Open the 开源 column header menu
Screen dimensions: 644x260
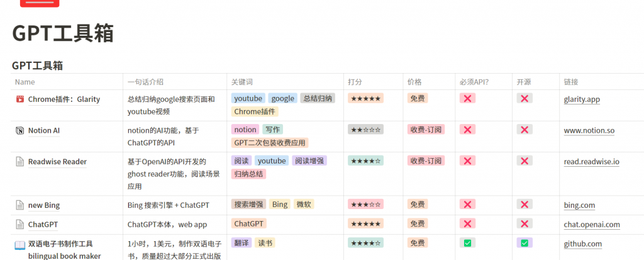click(524, 82)
